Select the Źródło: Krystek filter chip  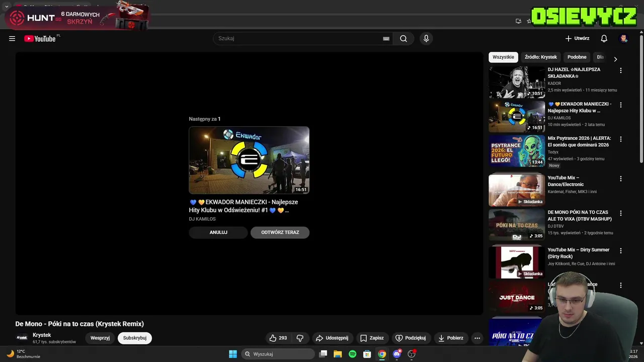pyautogui.click(x=541, y=57)
